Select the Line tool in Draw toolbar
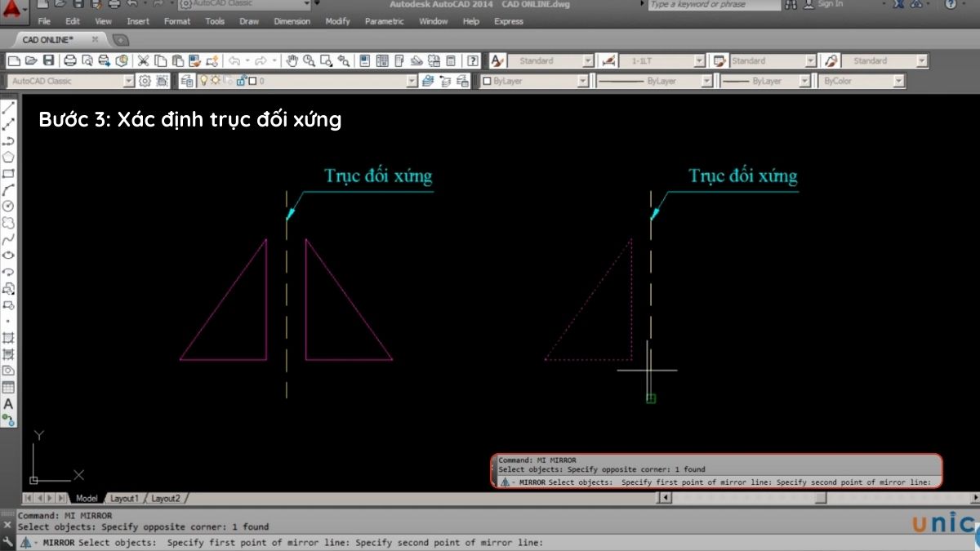This screenshot has height=551, width=980. click(x=8, y=109)
